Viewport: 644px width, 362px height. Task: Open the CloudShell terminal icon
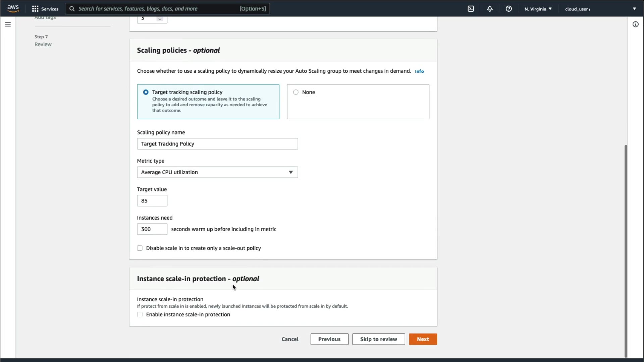471,9
